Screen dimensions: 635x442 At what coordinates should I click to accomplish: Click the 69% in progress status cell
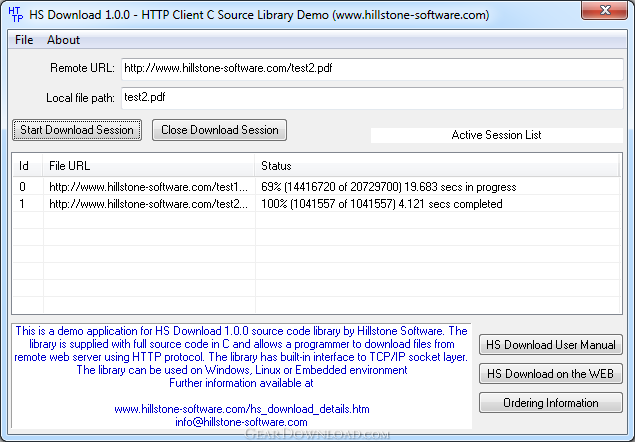(x=389, y=187)
